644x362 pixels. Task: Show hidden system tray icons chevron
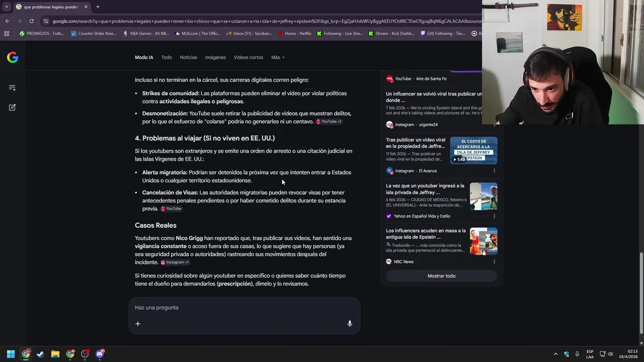555,354
